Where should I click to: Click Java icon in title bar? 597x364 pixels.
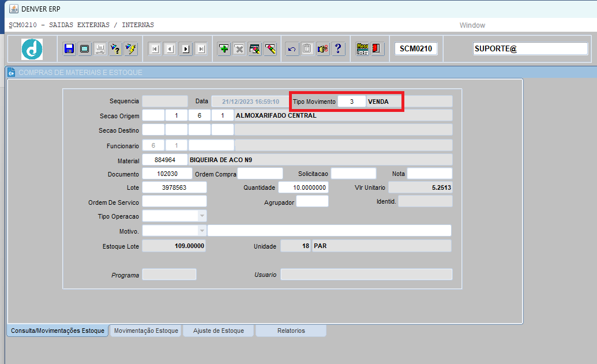(x=14, y=9)
